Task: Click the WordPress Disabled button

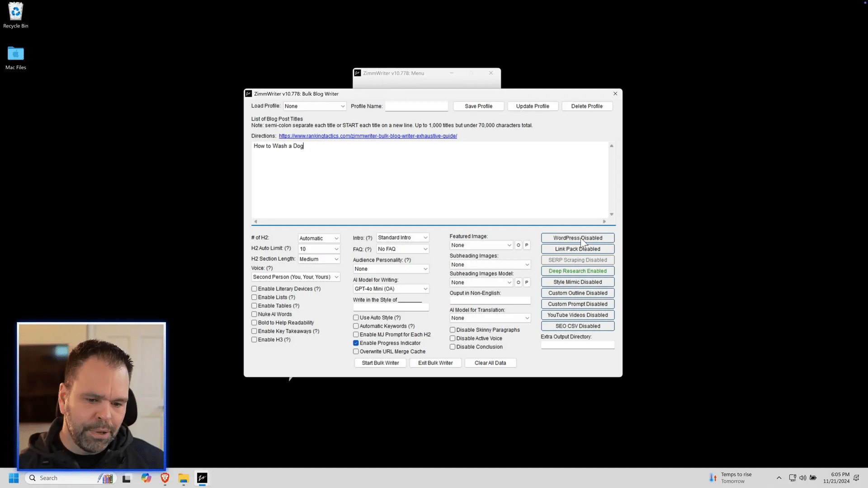Action: 578,238
